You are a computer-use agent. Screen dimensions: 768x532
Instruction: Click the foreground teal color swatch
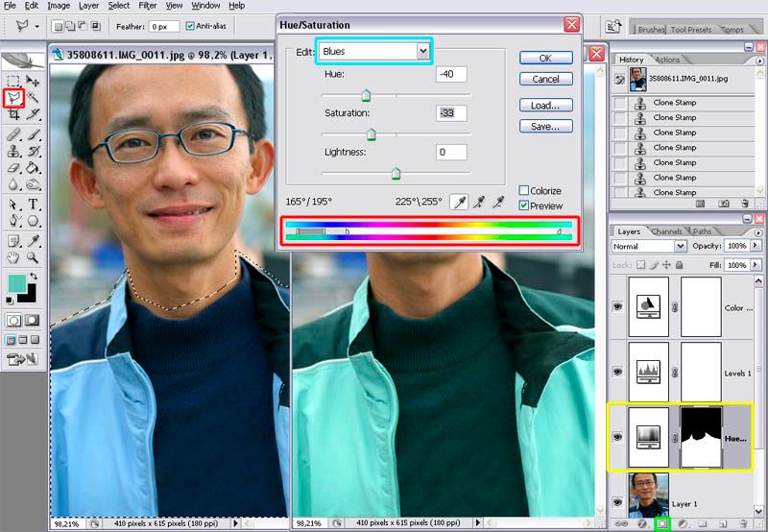tap(17, 283)
